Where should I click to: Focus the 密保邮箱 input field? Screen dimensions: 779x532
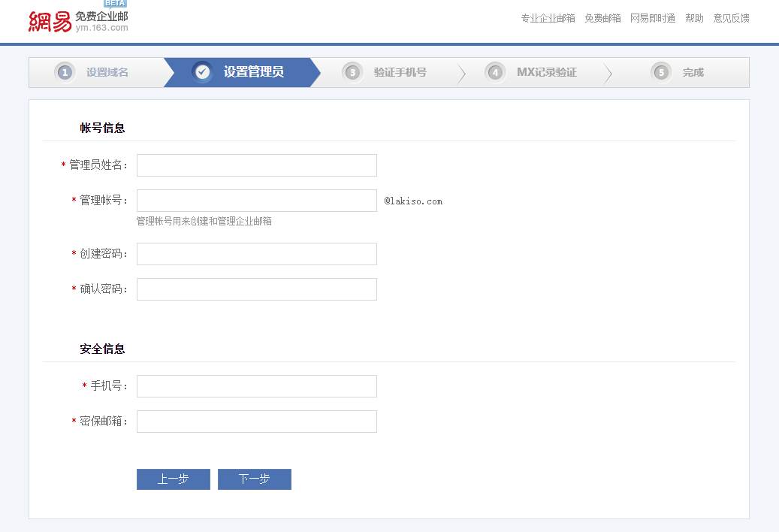tap(257, 422)
